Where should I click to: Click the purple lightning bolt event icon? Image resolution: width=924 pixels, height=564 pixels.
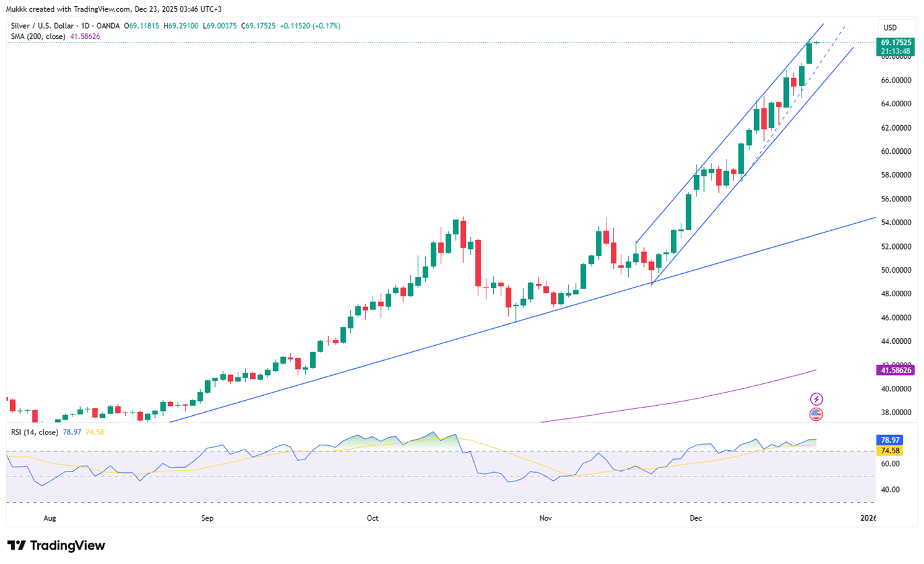tap(816, 399)
